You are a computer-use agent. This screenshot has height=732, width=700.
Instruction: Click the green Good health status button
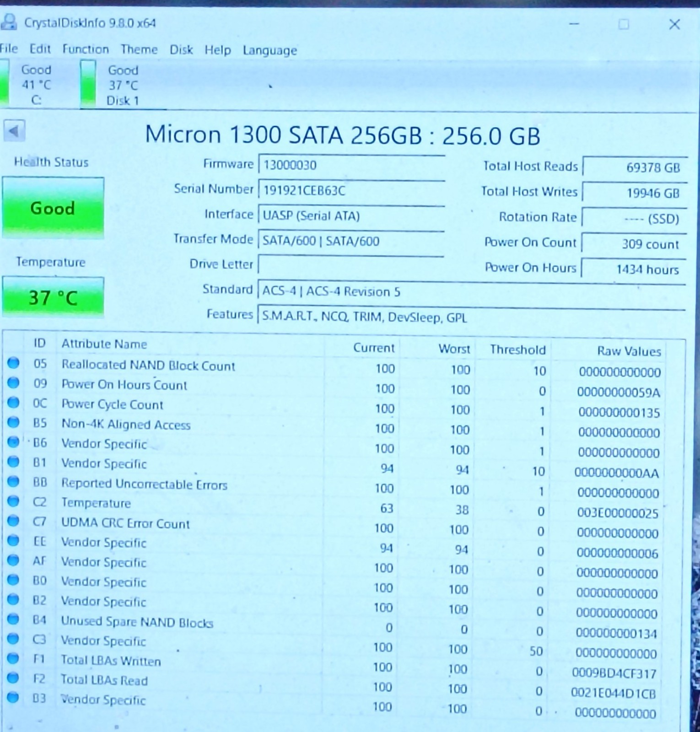pyautogui.click(x=53, y=208)
